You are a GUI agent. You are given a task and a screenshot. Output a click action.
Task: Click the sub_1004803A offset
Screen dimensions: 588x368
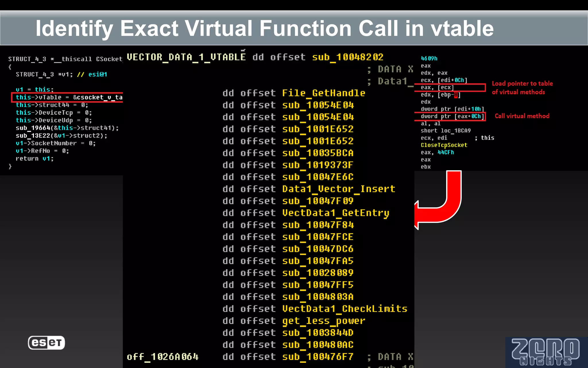coord(318,297)
